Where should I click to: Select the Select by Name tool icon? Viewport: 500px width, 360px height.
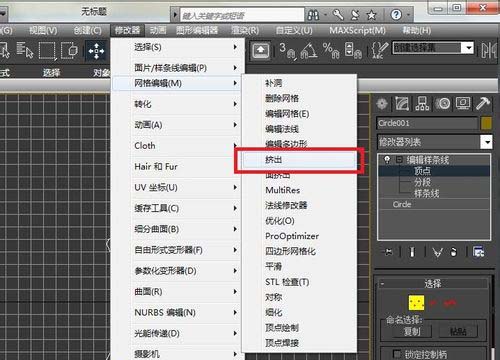coord(25,50)
